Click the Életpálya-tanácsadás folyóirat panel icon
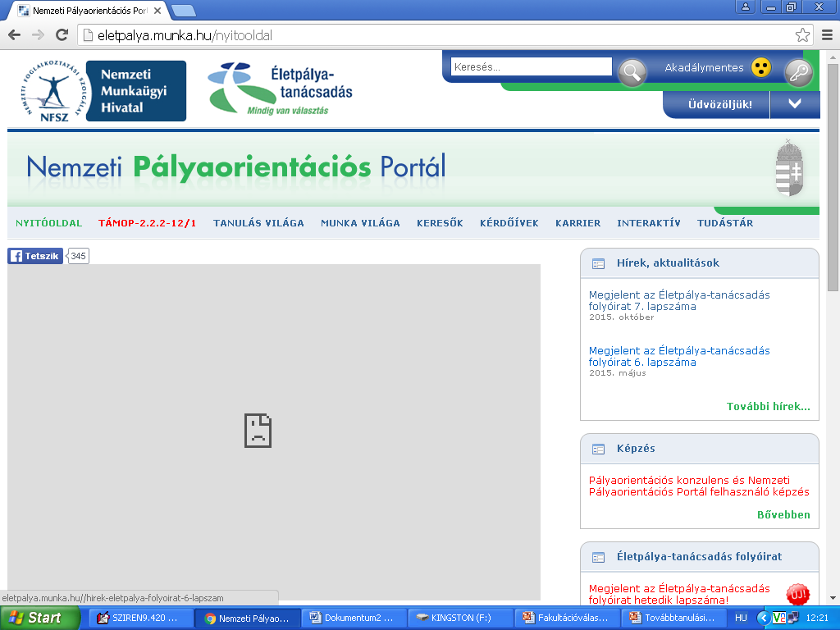The height and width of the screenshot is (630, 840). tap(598, 557)
